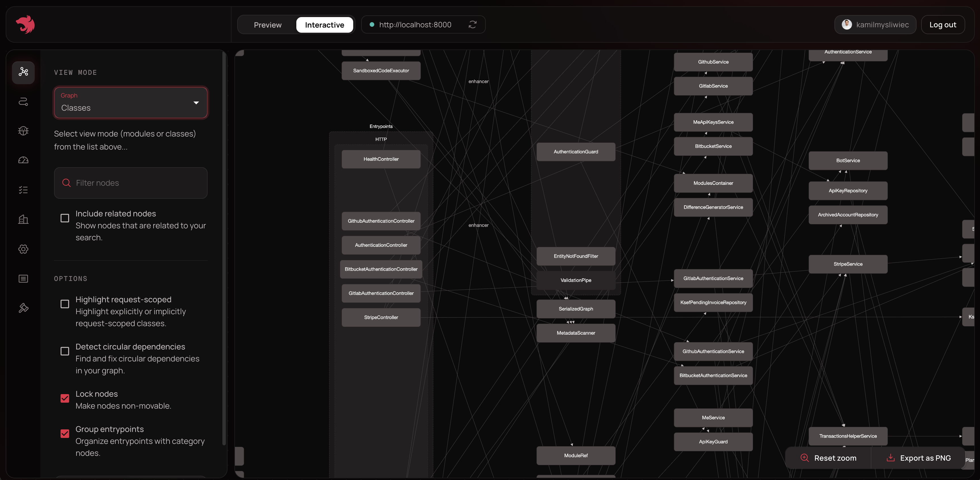The image size is (980, 480).
Task: Select the BitbucketAuthenticationController node
Action: click(381, 269)
